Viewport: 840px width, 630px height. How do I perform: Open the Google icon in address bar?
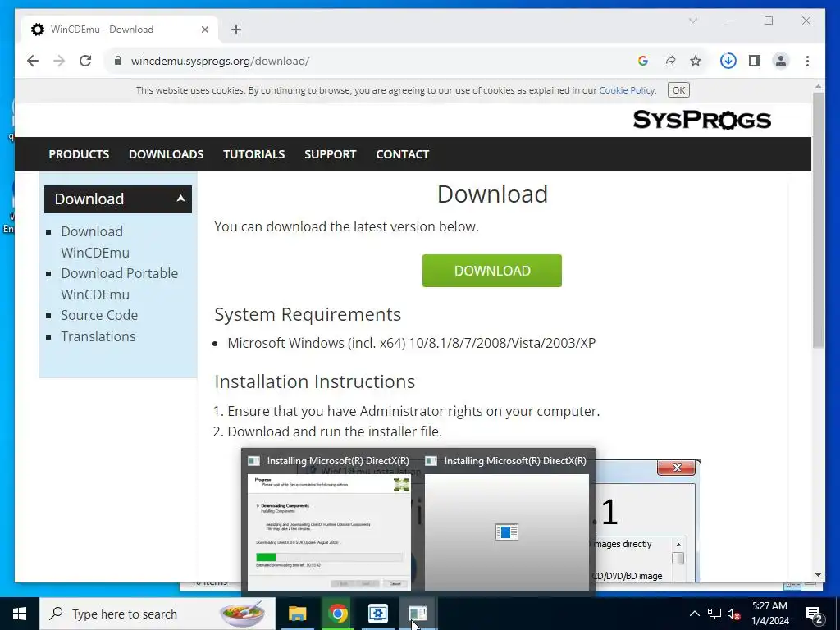coord(643,61)
